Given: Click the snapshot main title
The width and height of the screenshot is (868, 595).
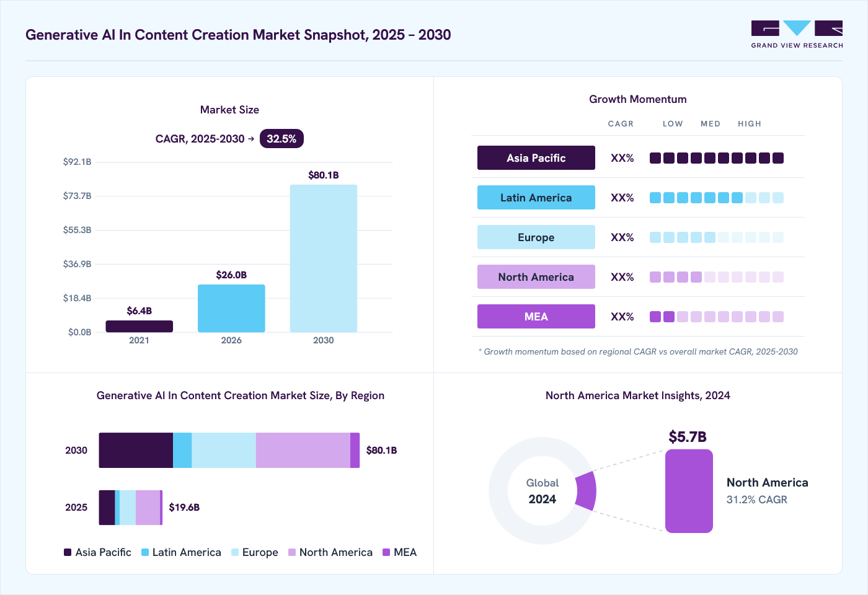Looking at the screenshot, I should point(238,35).
